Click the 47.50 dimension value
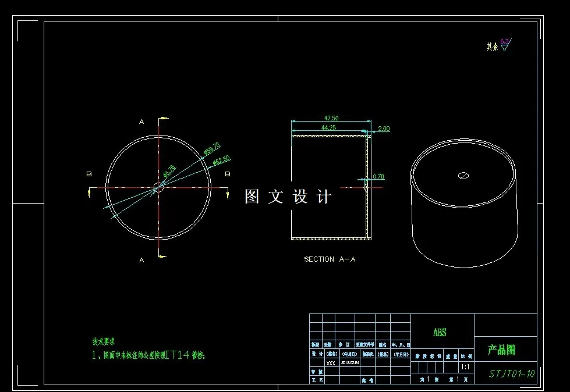The height and width of the screenshot is (392, 570). (x=331, y=118)
